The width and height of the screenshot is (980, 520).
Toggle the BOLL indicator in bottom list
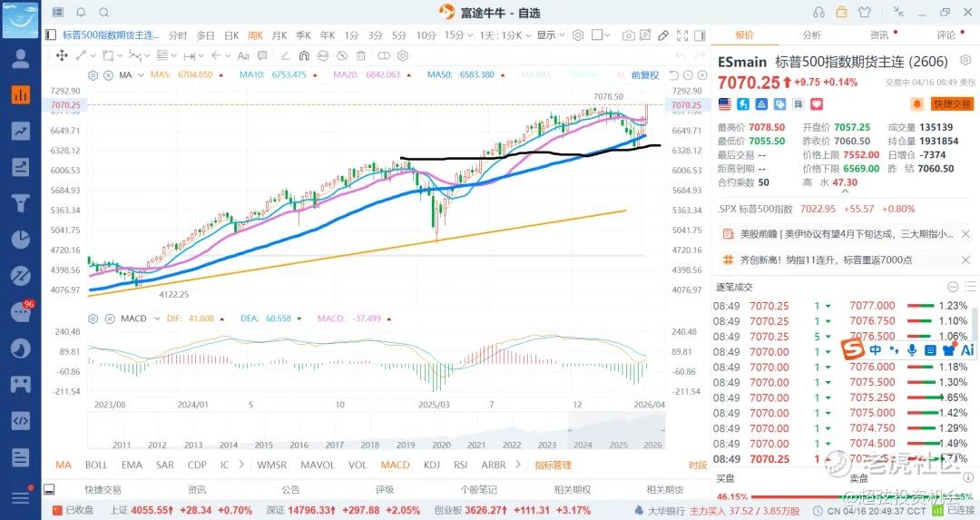point(96,465)
